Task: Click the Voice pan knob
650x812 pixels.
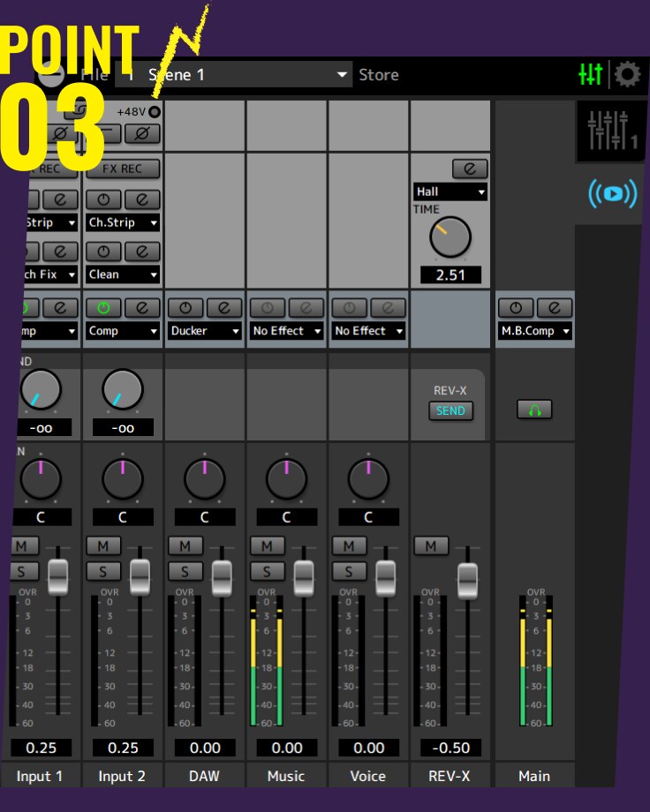Action: 368,479
